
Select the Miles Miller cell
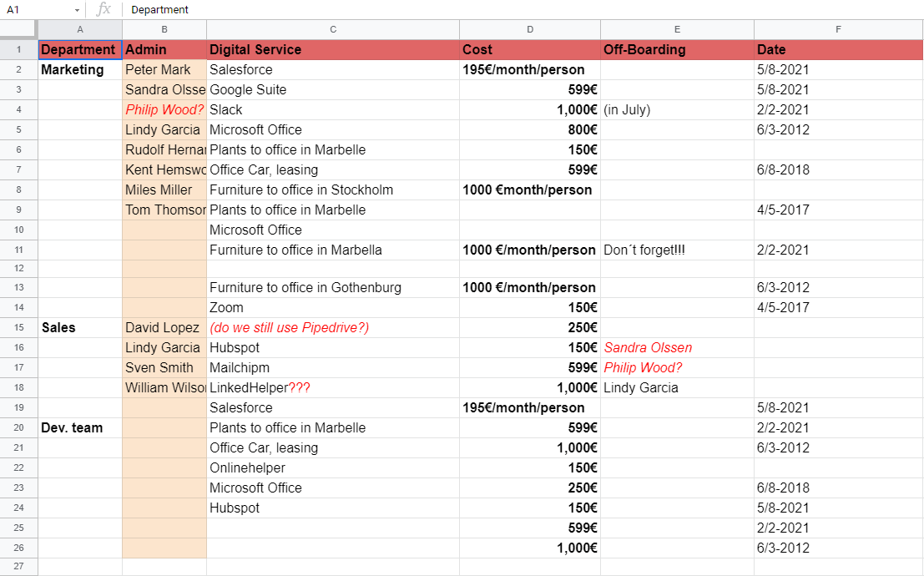(x=164, y=189)
